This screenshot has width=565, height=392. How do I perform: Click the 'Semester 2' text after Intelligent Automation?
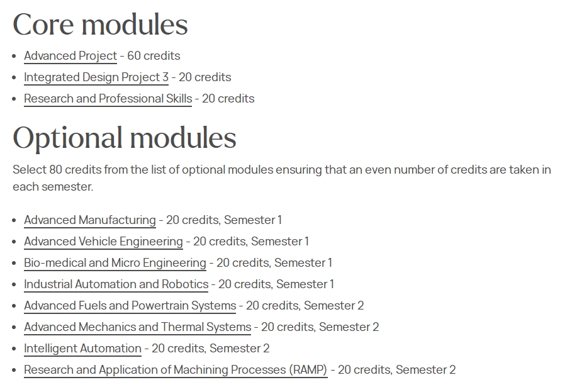(x=239, y=349)
